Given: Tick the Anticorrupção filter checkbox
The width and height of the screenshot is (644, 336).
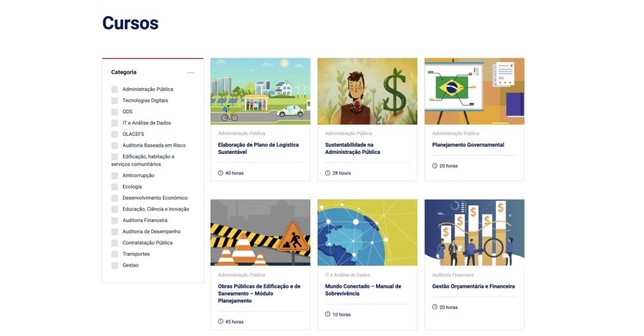Looking at the screenshot, I should click(115, 176).
